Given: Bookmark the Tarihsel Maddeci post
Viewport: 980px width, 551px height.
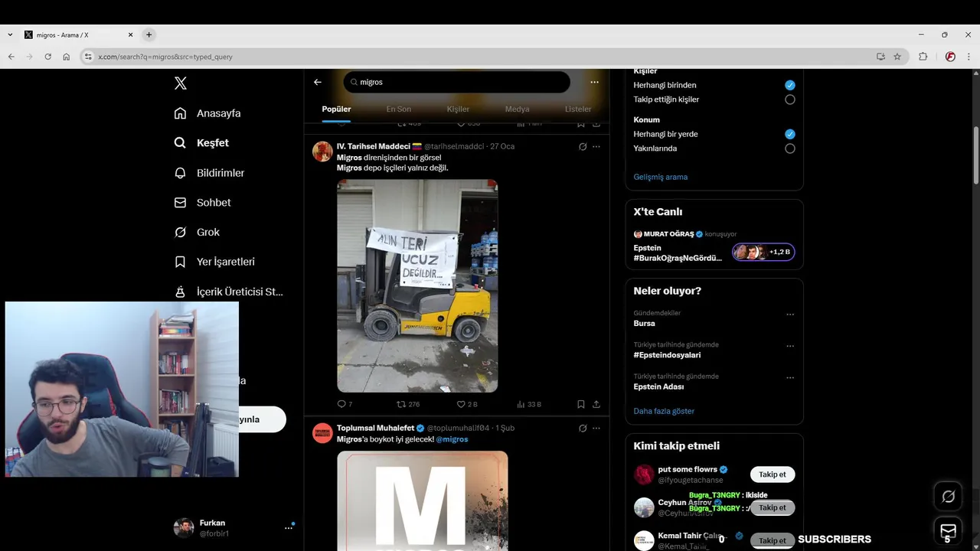Looking at the screenshot, I should [x=581, y=404].
